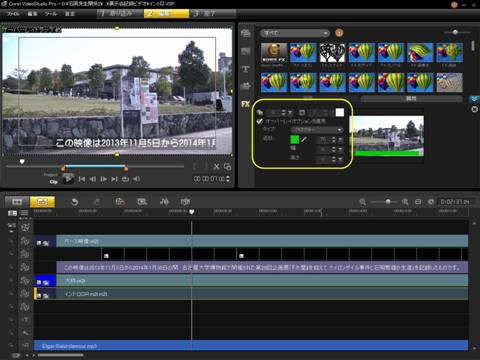Image resolution: width=480 pixels, height=360 pixels.
Task: Open the Title (T) library panel
Action: pos(246,69)
